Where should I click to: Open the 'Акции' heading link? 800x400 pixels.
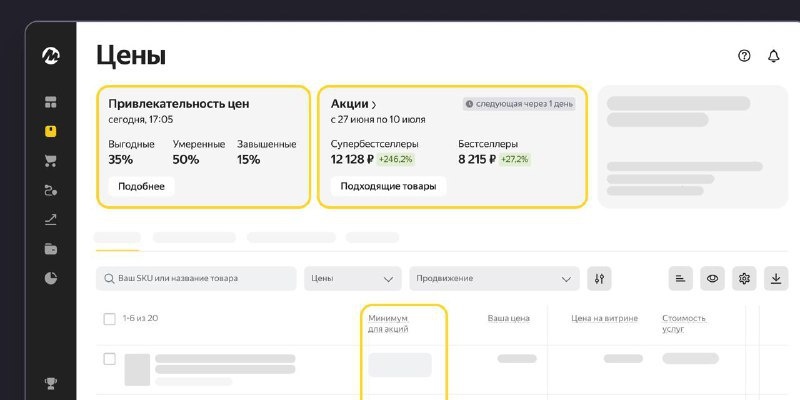click(349, 104)
